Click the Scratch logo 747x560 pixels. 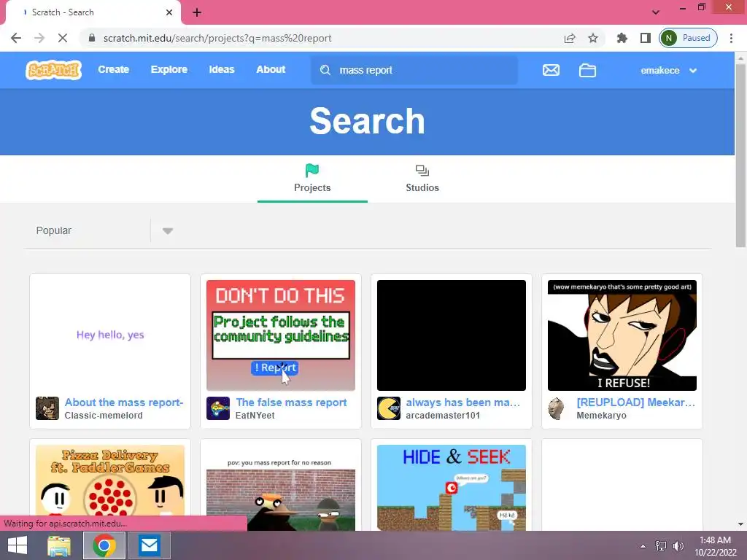[x=53, y=70]
